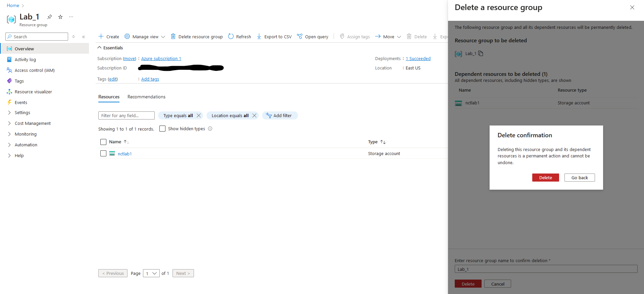Copy the Lab_1 name to clipboard
644x294 pixels.
[x=481, y=53]
